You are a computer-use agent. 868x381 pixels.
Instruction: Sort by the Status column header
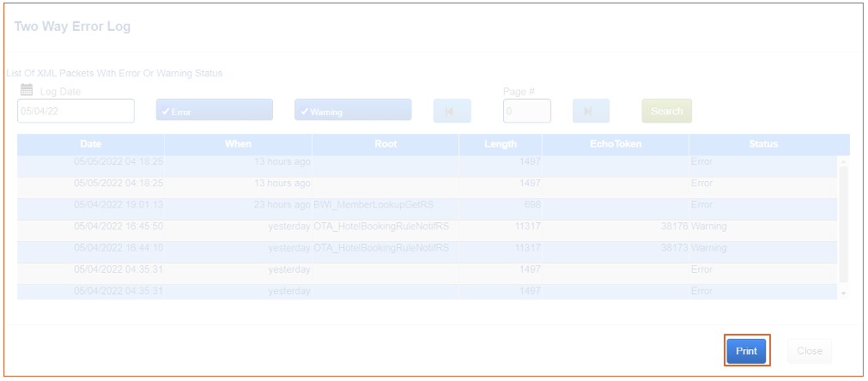762,144
